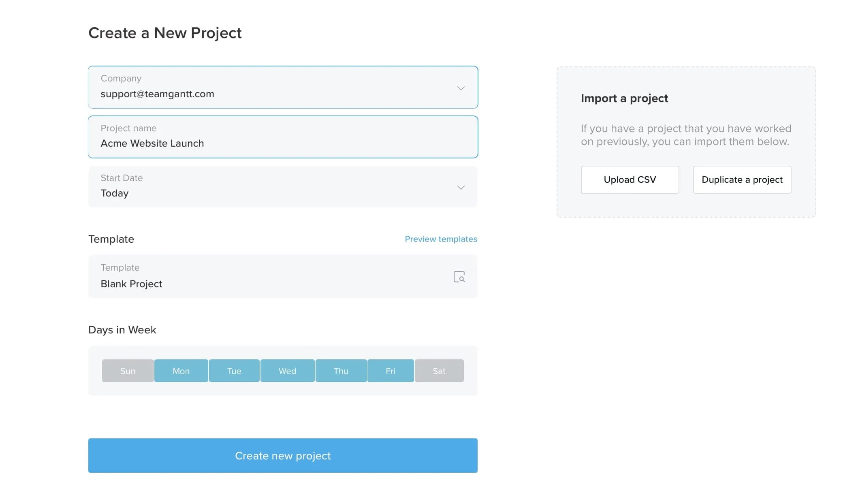Open the Preview templates link
Viewport: 858px width, 504px height.
coord(441,239)
